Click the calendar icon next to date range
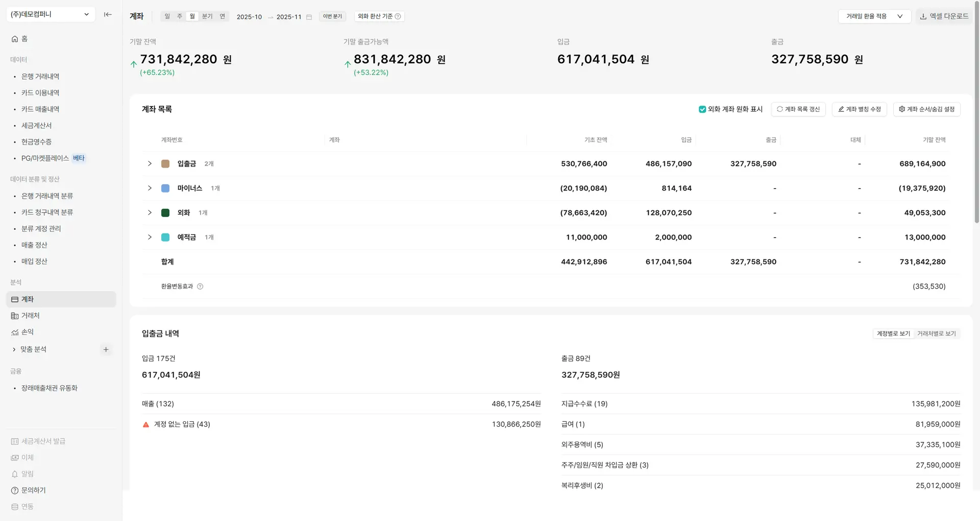 point(309,17)
